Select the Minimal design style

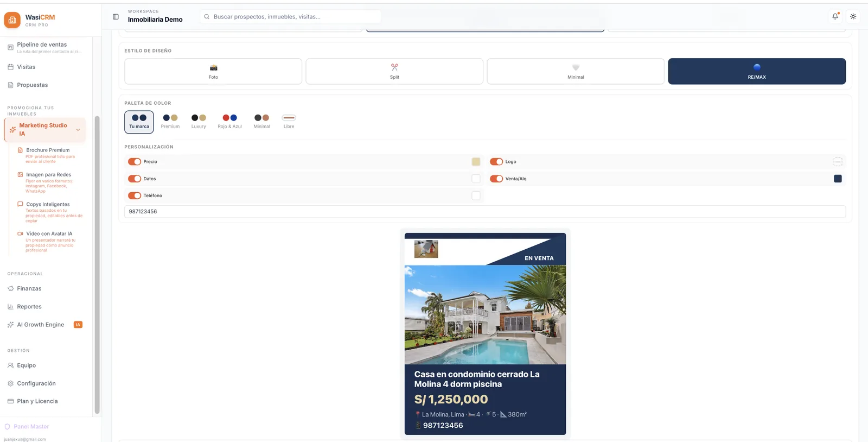pos(576,71)
